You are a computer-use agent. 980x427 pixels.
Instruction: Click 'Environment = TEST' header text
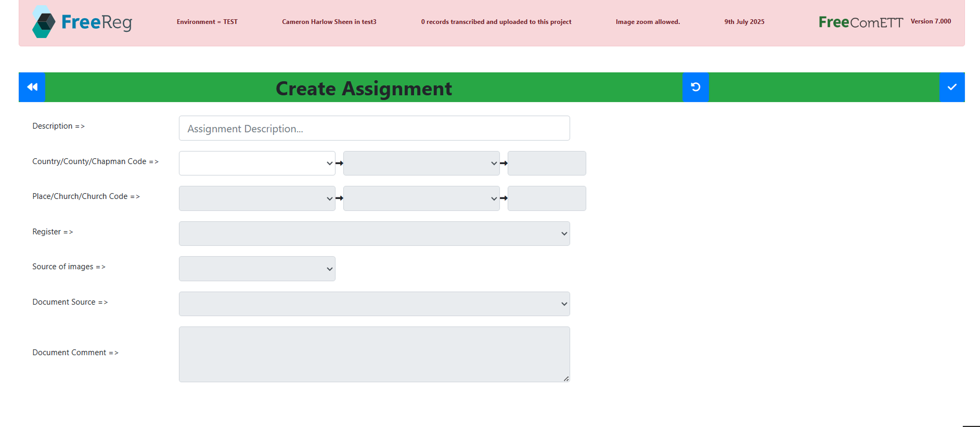point(207,22)
